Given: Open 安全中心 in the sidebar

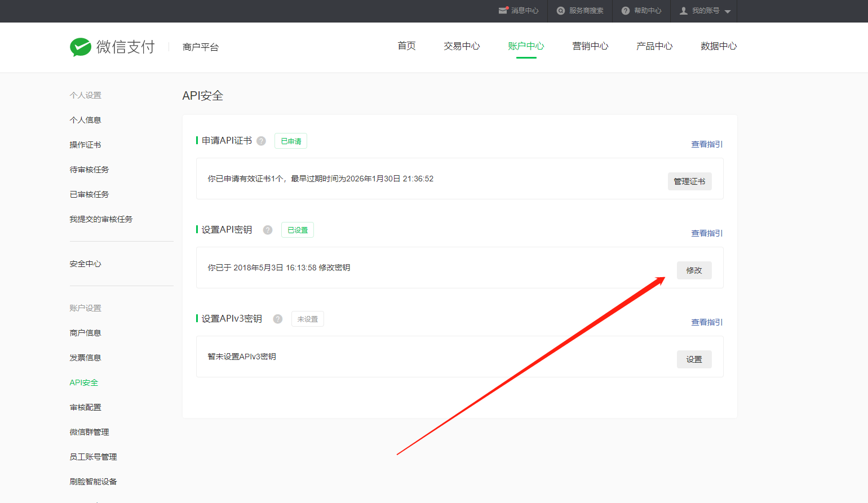Looking at the screenshot, I should click(x=86, y=264).
